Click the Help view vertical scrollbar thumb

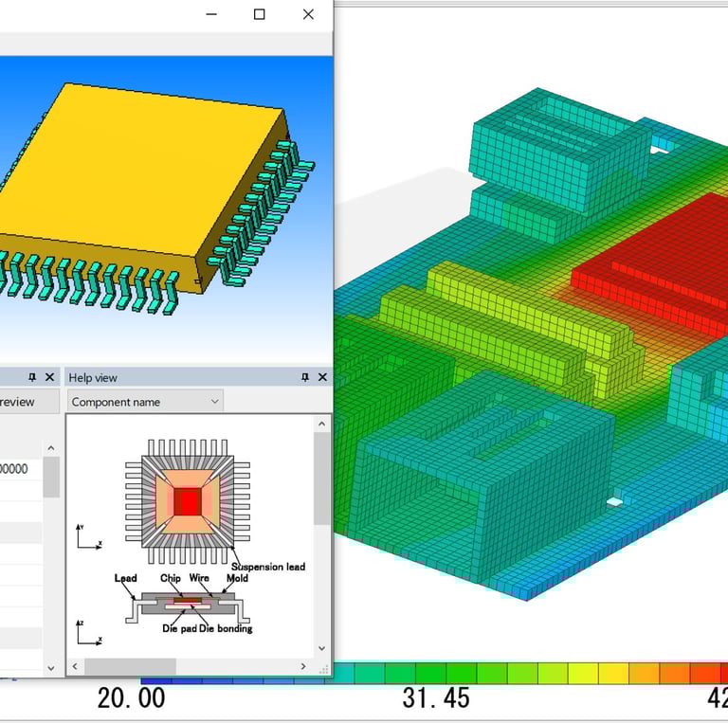click(x=321, y=479)
